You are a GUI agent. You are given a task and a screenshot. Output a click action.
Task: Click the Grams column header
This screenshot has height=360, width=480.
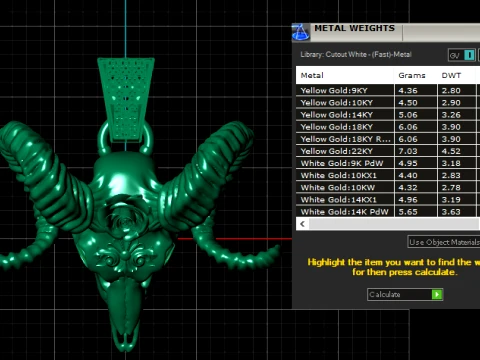tap(415, 75)
